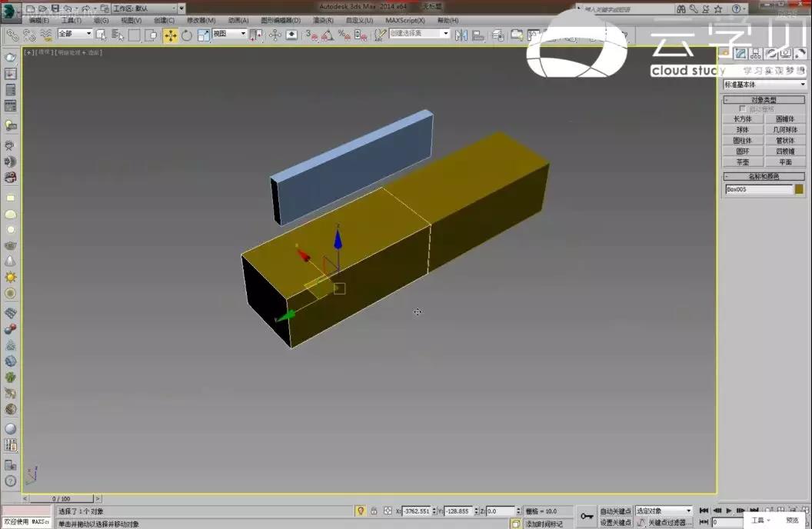Expand the quick access toolbar options arrow
Screen dimensions: 812x529
tap(181, 8)
